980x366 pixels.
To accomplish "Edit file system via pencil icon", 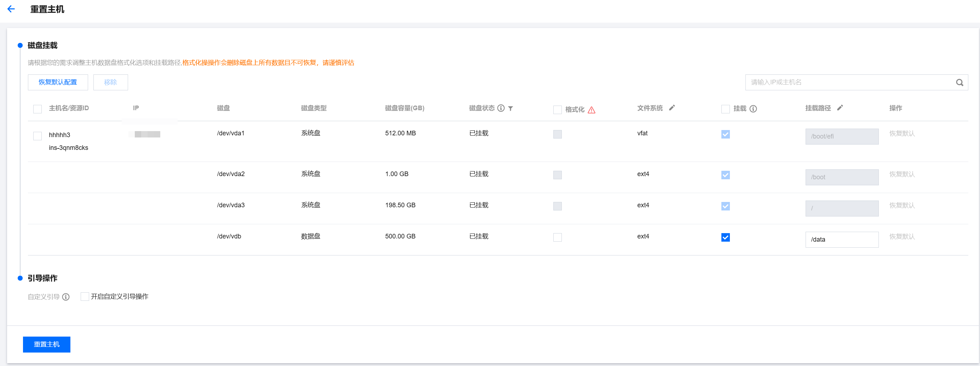I will pos(672,108).
